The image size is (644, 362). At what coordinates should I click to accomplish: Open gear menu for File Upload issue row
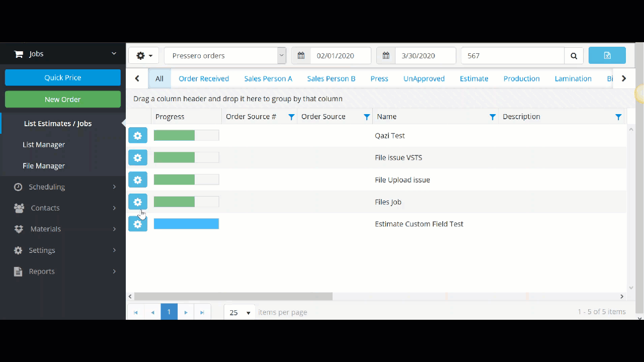(x=138, y=179)
